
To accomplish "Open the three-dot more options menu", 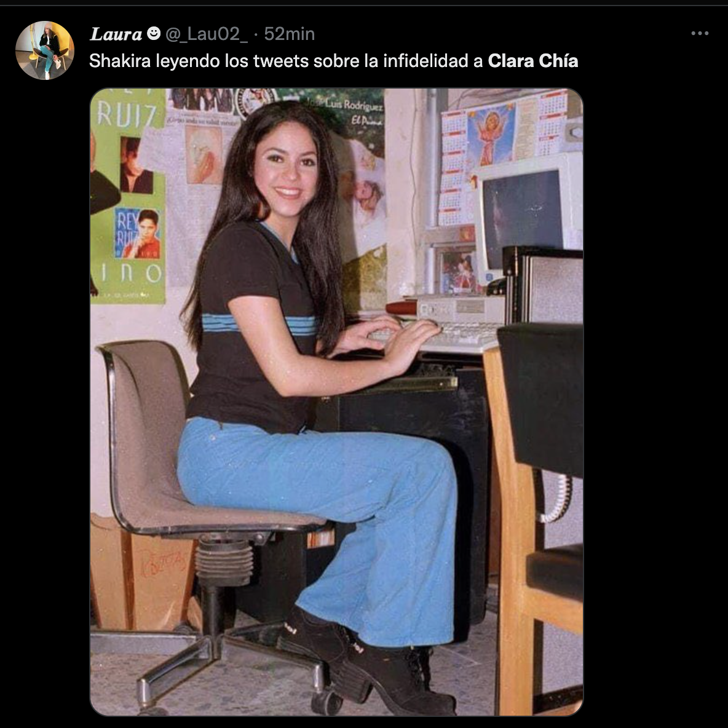I will 699,33.
